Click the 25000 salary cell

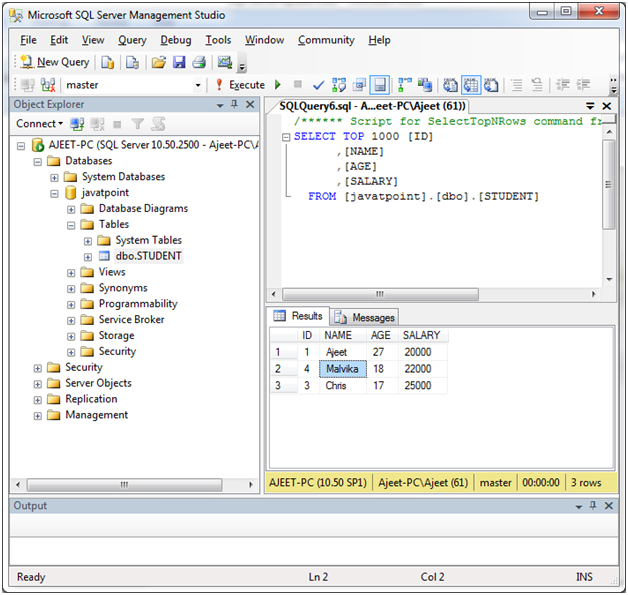tap(422, 386)
